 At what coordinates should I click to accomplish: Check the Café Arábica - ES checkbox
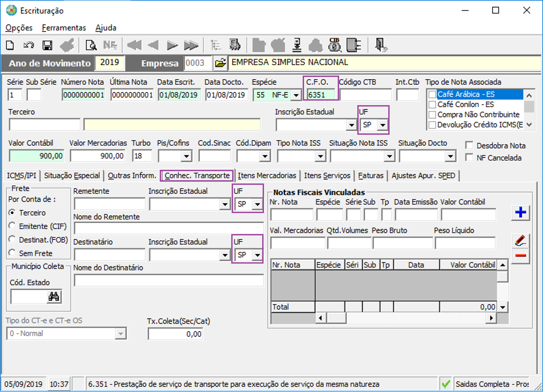point(432,95)
